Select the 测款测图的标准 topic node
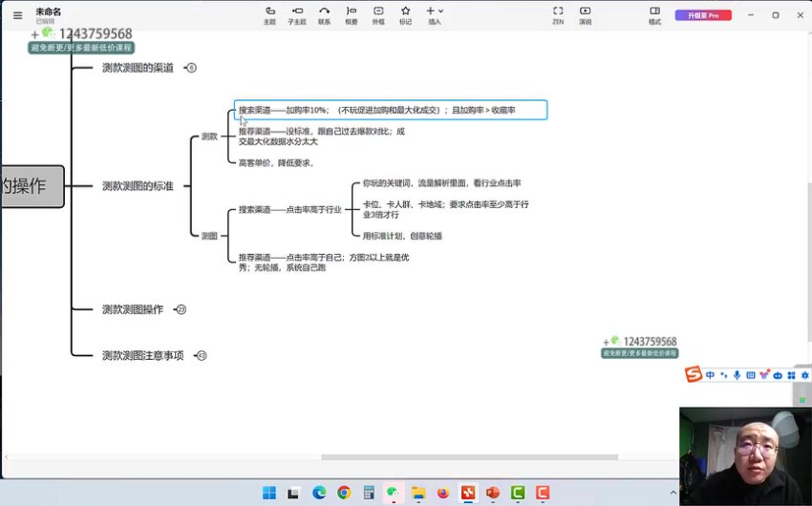Image resolution: width=812 pixels, height=506 pixels. 138,186
